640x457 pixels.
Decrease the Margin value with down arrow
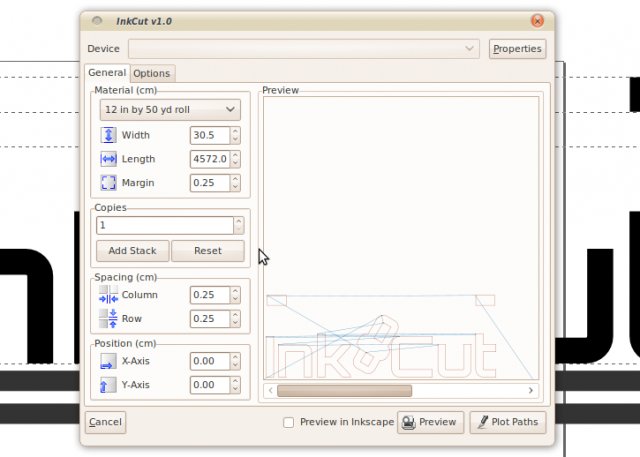click(235, 187)
